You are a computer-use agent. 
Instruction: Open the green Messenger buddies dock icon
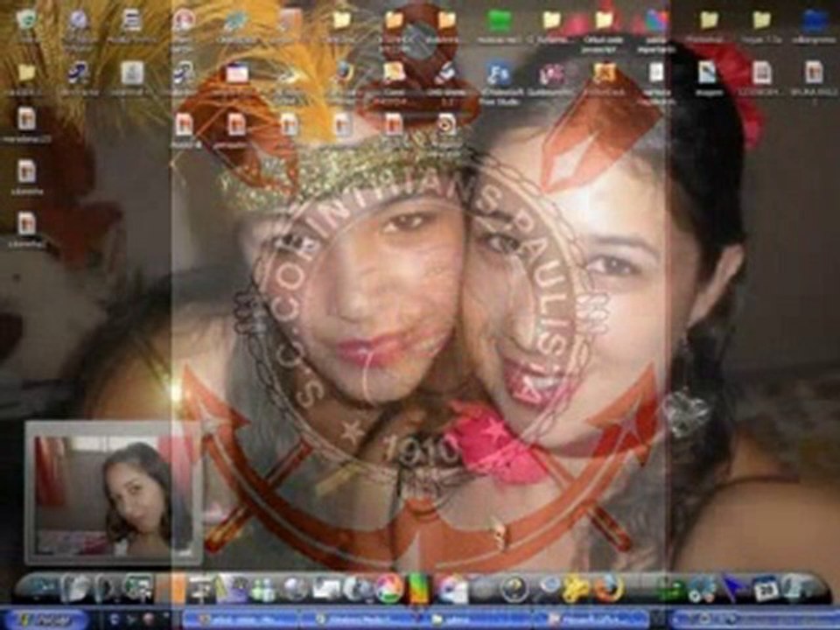(263, 590)
